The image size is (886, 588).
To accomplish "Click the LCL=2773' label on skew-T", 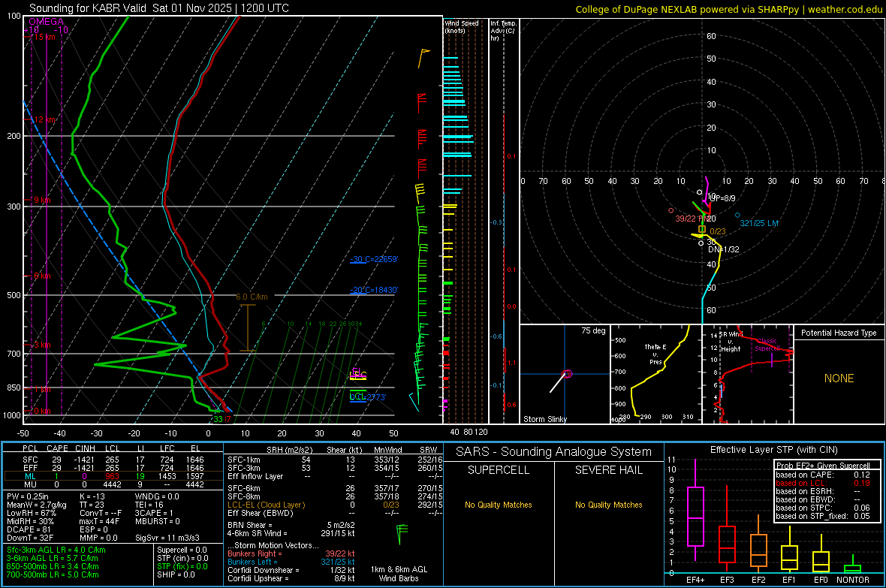I will 368,397.
